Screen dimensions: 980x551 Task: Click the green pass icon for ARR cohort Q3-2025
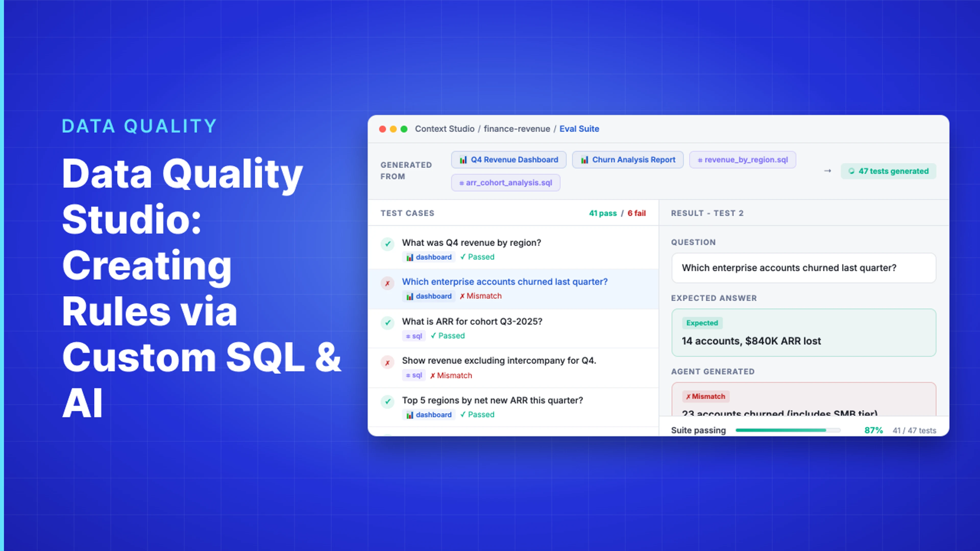click(x=387, y=323)
